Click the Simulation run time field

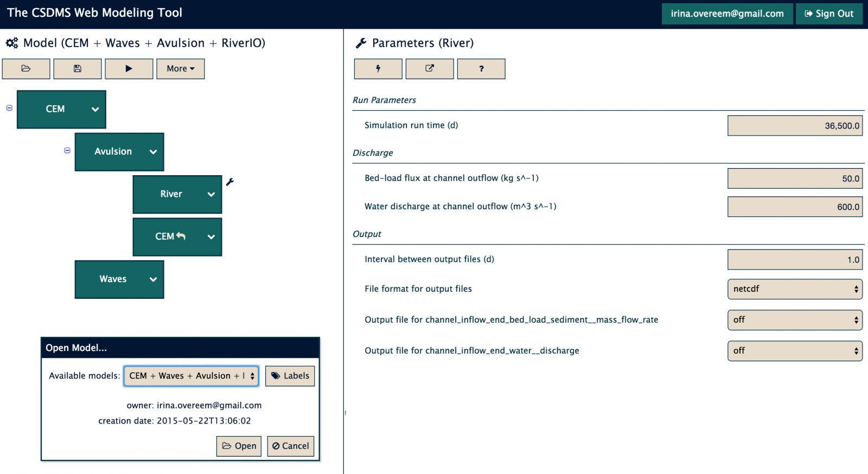tap(794, 126)
